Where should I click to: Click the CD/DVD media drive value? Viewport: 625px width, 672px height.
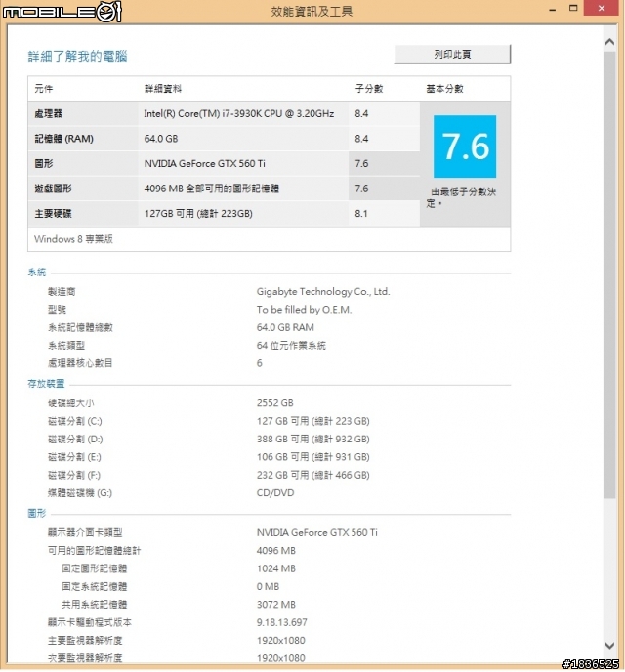[275, 493]
